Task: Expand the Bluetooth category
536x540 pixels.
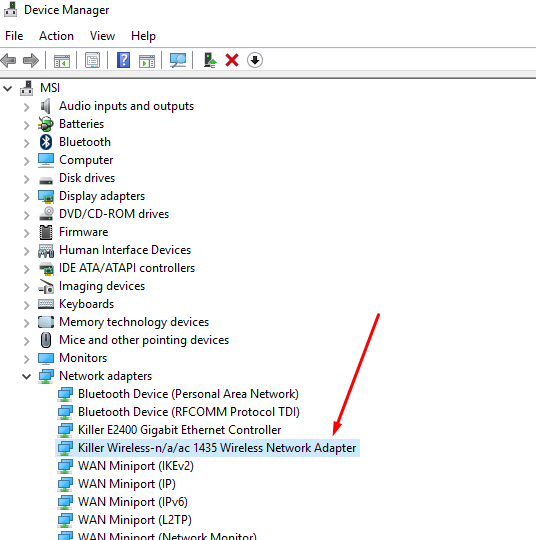Action: pos(27,143)
